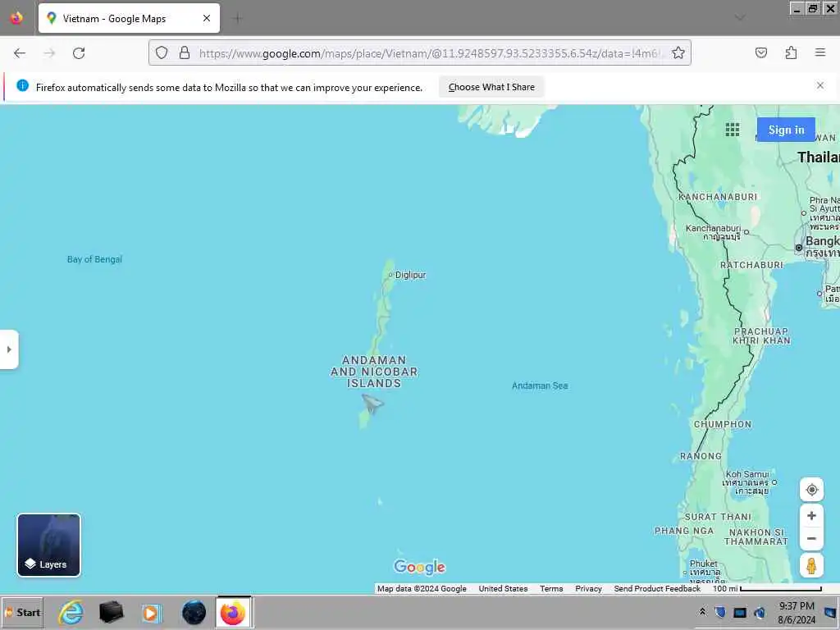Screen dimensions: 840x630
Task: Open Firefox application hamburger menu
Action: [820, 52]
